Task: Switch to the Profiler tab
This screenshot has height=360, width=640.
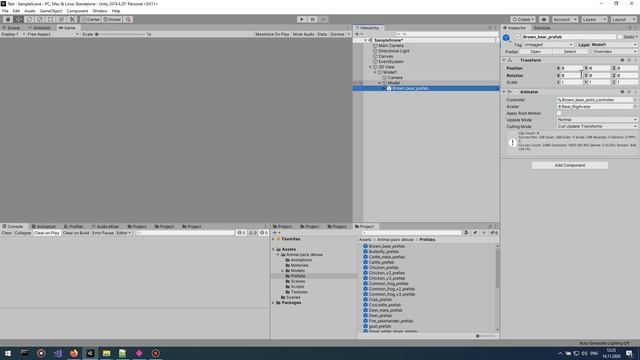Action: tap(74, 226)
